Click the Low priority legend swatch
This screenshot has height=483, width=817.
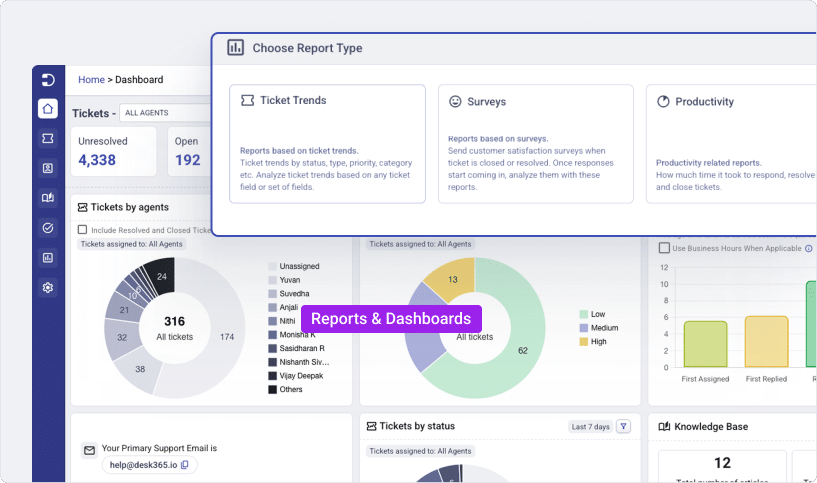pos(584,314)
